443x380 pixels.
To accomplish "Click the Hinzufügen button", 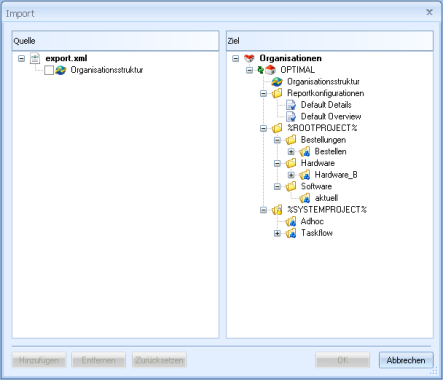I will click(x=39, y=360).
